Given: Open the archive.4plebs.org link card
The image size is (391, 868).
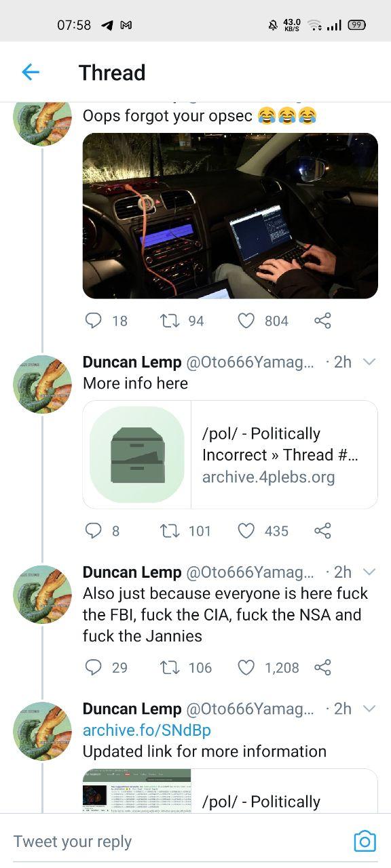Looking at the screenshot, I should click(x=230, y=454).
